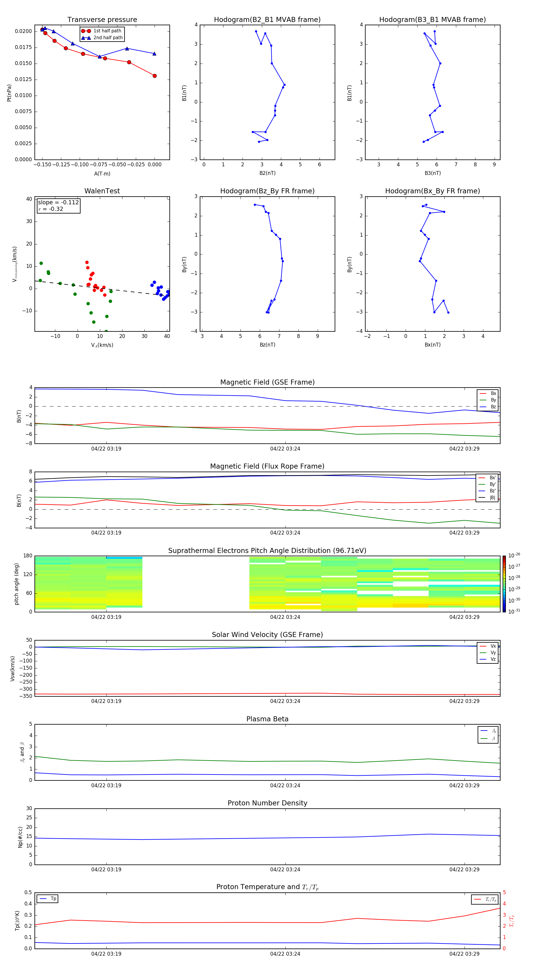The width and height of the screenshot is (535, 980).
Task: Click '04/22 03:24' tick under GSE magnetic field plot
Action: (285, 449)
